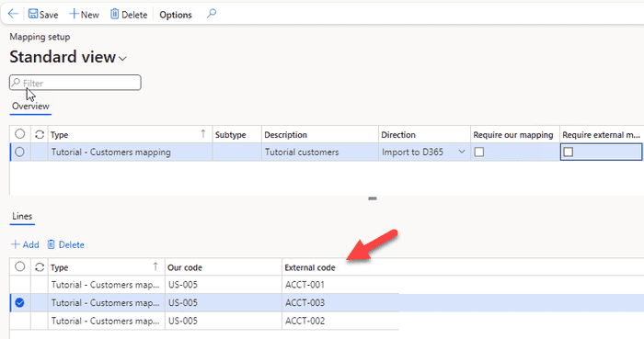644x339 pixels.
Task: Open the toolbar search magnifier
Action: [211, 14]
